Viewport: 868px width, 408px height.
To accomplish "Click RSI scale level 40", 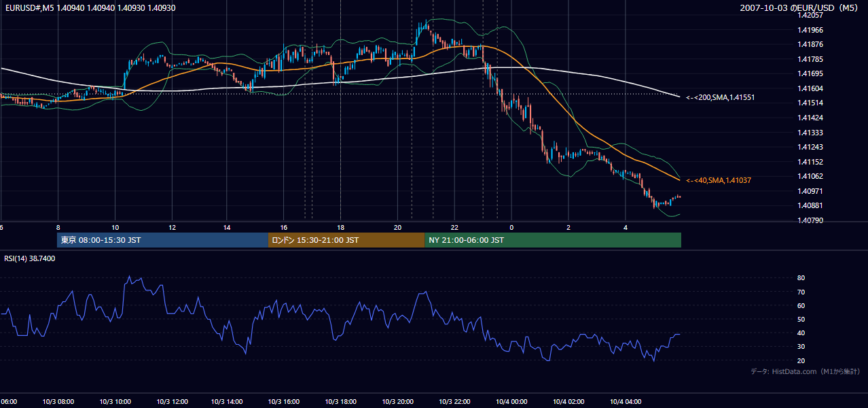I will [801, 333].
